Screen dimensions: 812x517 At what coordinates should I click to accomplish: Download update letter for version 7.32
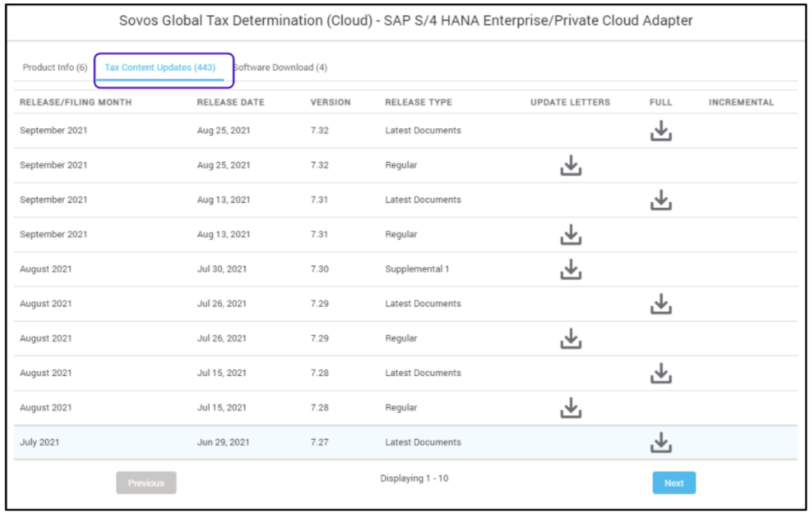point(571,165)
